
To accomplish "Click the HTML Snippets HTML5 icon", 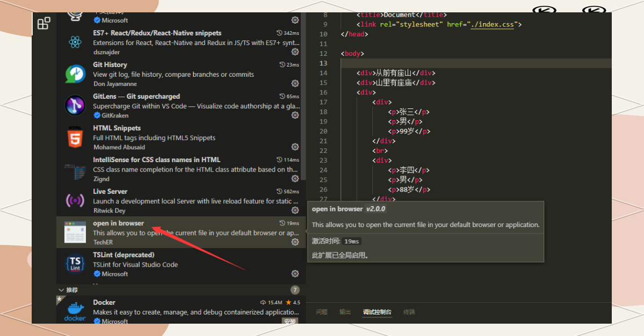I will pos(75,137).
